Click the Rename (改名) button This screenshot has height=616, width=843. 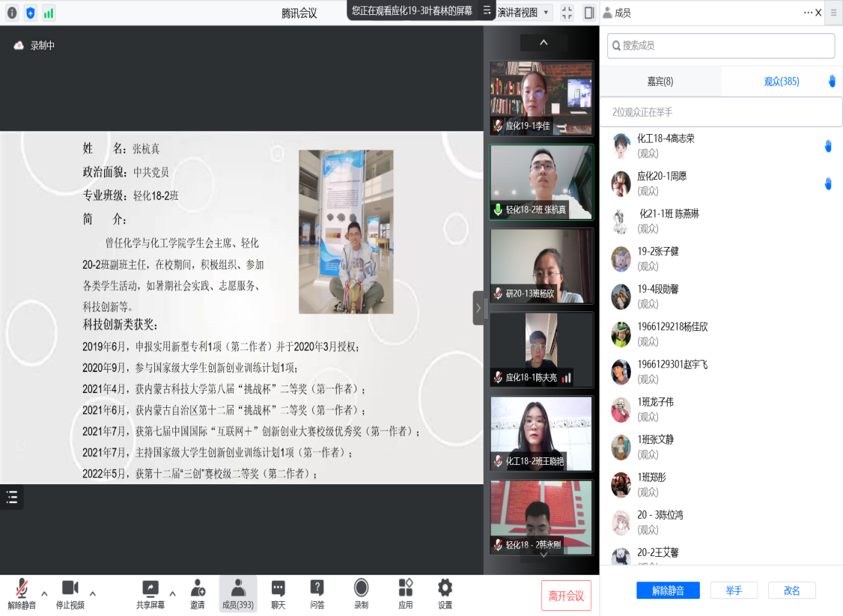click(791, 591)
